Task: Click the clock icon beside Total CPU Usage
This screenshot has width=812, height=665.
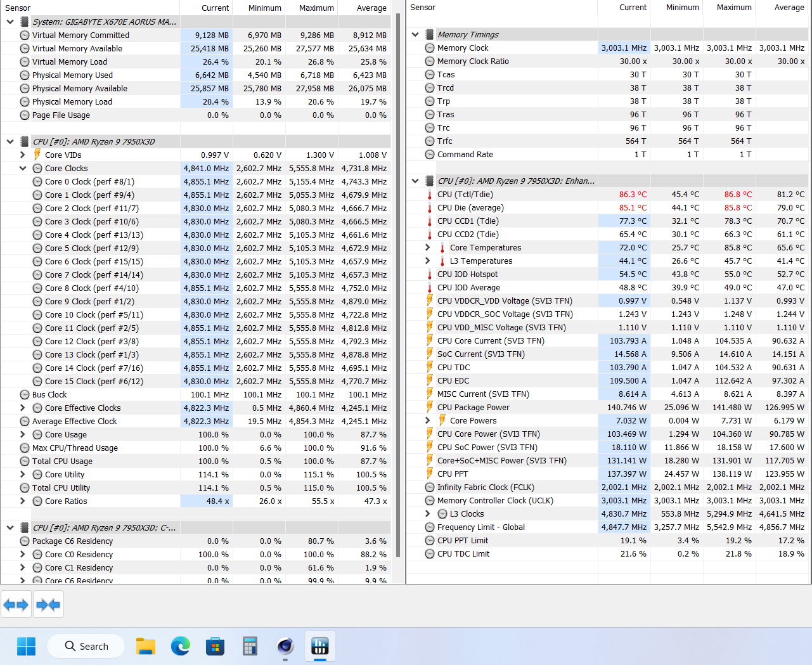Action: tap(25, 462)
